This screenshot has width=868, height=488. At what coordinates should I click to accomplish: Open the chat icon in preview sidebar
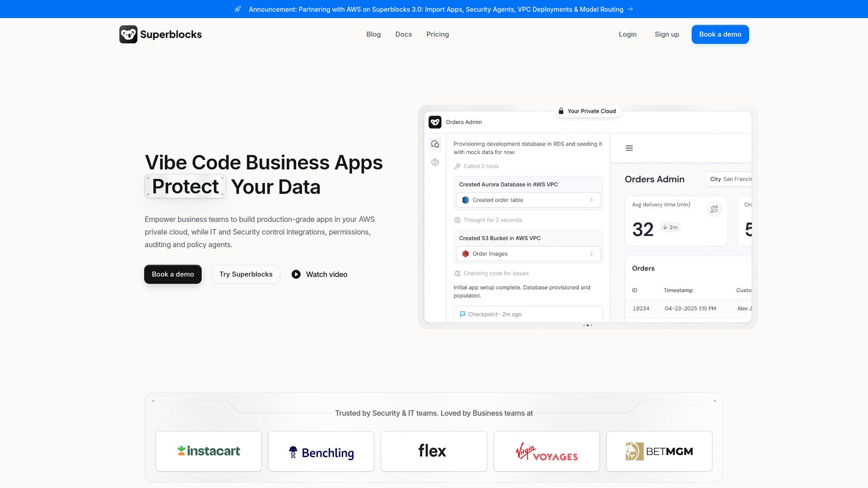point(435,144)
